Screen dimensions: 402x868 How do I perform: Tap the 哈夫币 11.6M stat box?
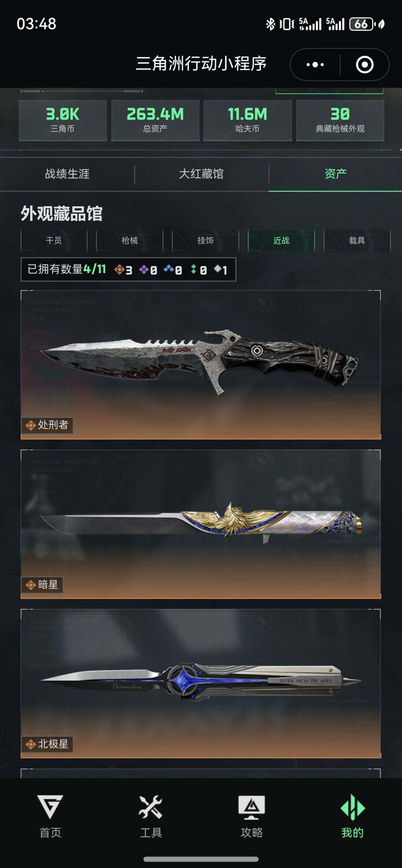click(x=248, y=120)
